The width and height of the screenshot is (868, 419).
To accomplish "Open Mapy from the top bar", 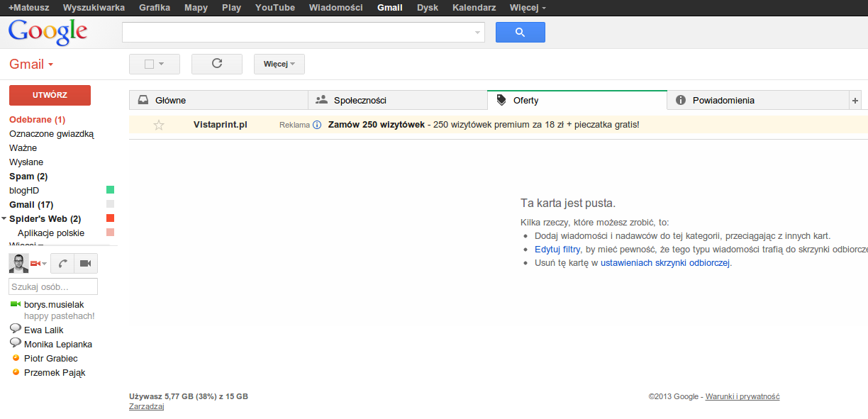I will tap(196, 8).
